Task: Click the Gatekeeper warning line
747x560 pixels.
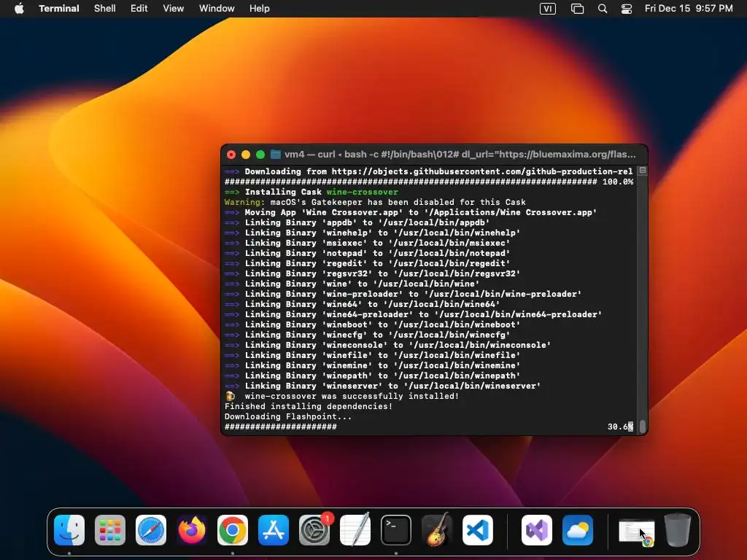Action: click(375, 203)
